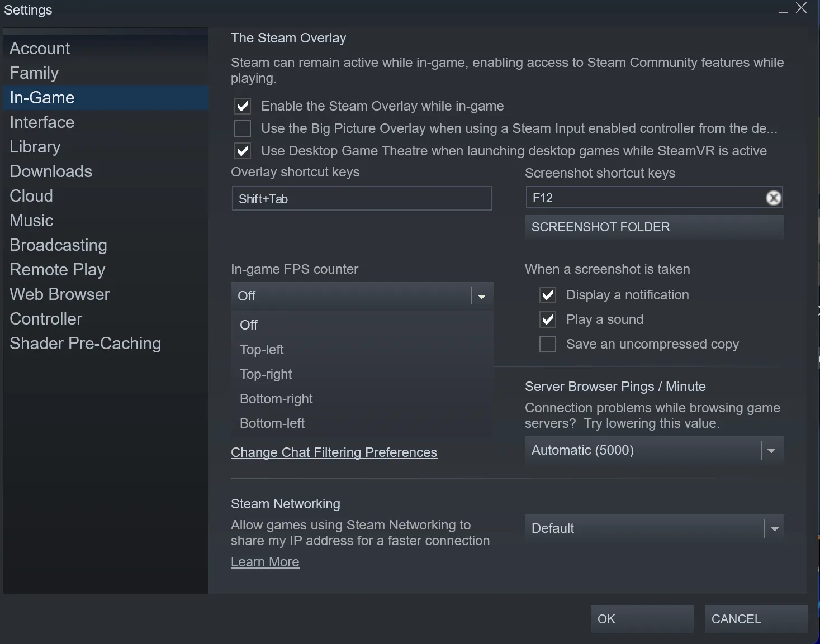Open Shader Pre-Caching settings
Viewport: 820px width, 644px height.
(85, 343)
